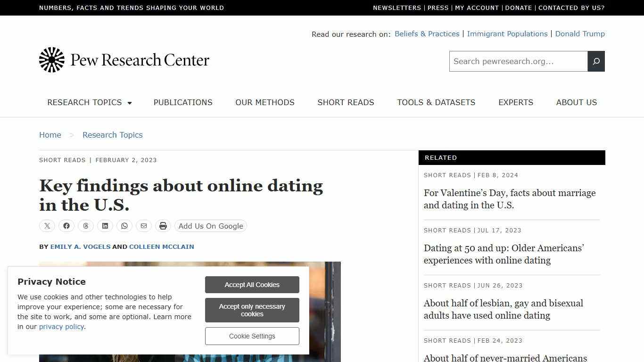Go to Home via breadcrumb
Image resolution: width=644 pixels, height=362 pixels.
50,135
